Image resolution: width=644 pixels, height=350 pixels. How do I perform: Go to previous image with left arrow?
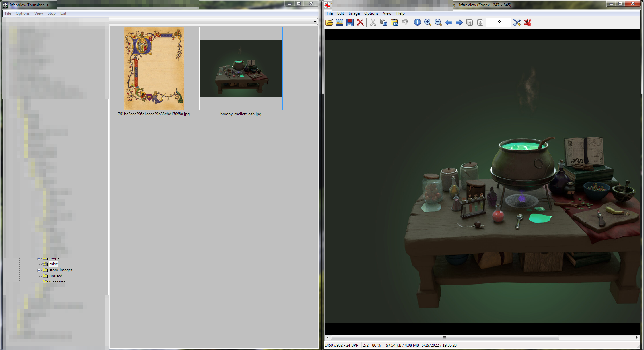coord(449,22)
